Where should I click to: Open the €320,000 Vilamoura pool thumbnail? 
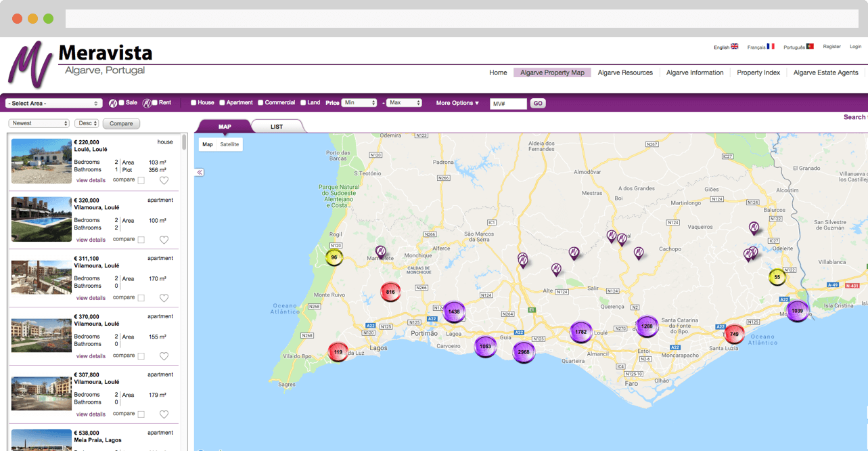(41, 219)
